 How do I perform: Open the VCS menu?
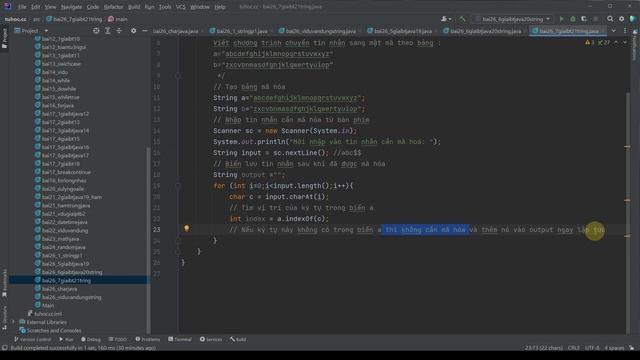tap(180, 7)
